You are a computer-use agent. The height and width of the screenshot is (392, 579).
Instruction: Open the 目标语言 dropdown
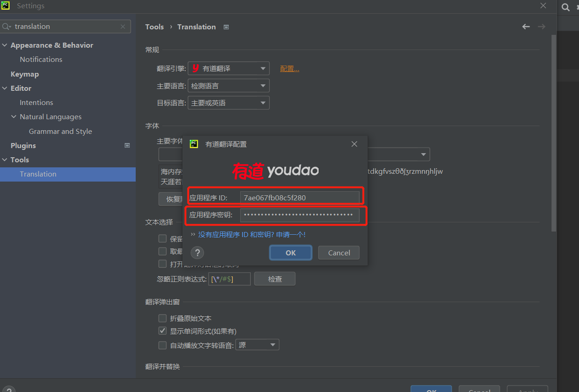229,103
